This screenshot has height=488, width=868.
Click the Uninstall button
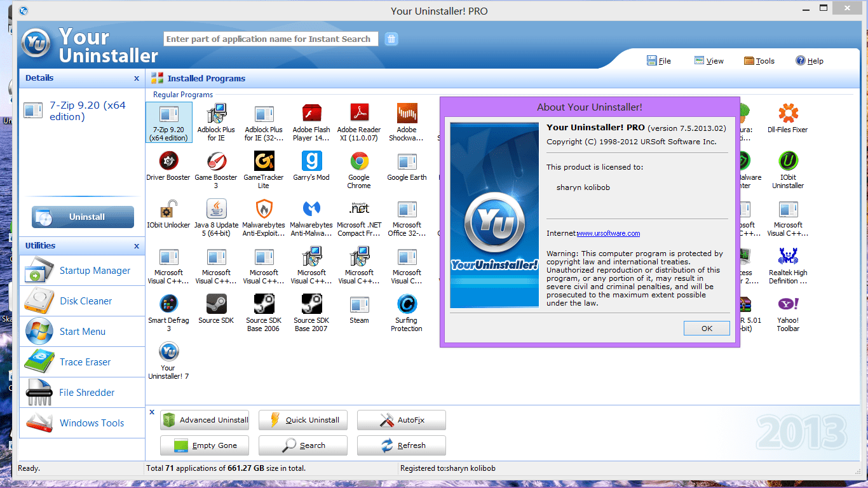point(83,217)
